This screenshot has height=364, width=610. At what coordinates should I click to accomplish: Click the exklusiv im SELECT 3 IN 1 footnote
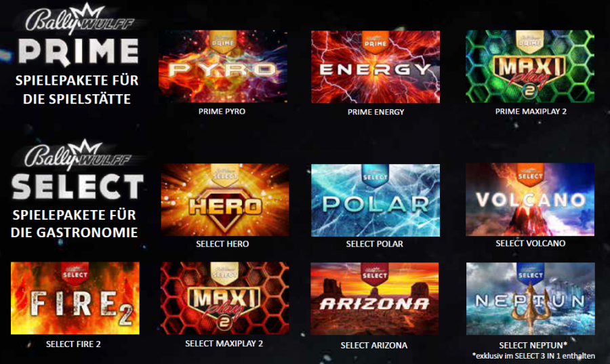533,355
